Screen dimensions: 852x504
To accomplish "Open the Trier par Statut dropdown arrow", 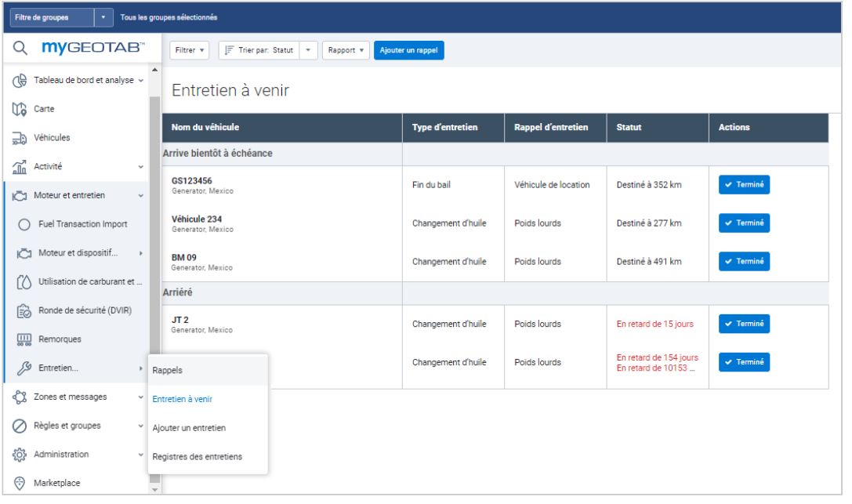I will point(307,50).
